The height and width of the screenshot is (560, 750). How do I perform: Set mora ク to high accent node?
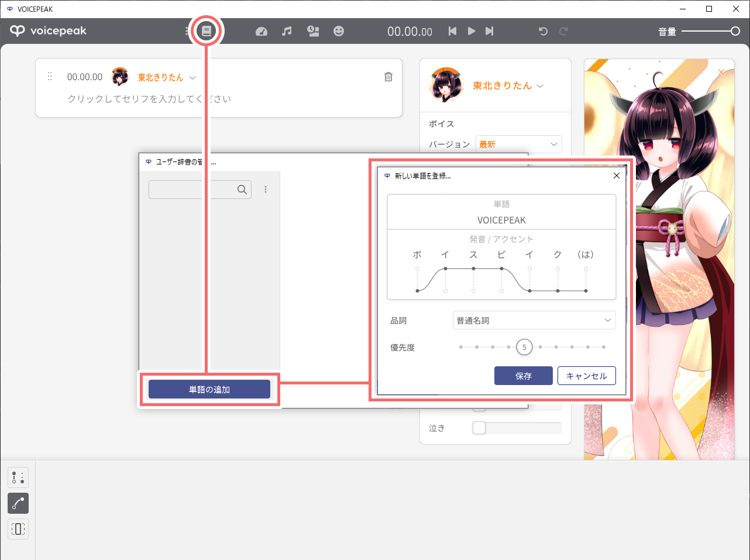[558, 269]
